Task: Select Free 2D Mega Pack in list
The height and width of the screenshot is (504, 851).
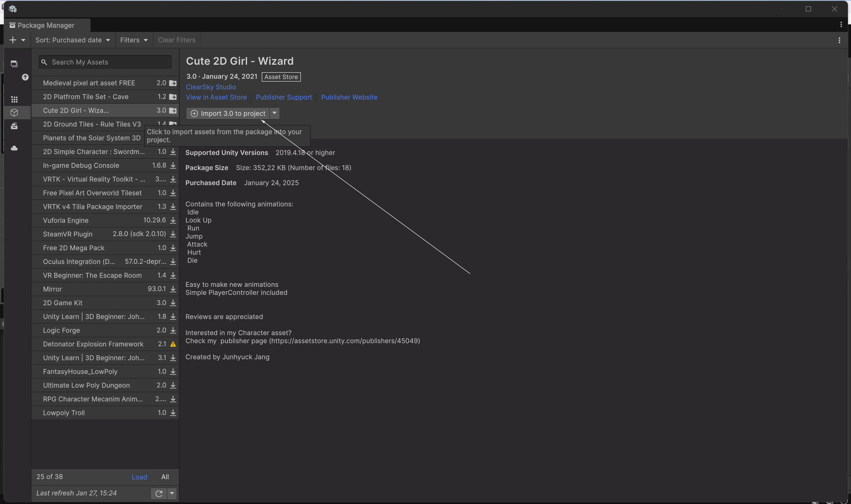Action: (74, 248)
